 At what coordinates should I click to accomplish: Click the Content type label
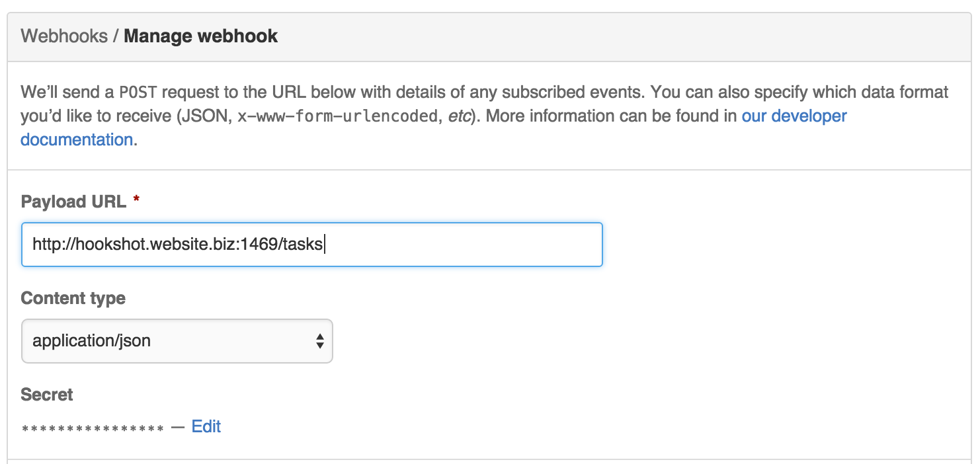pyautogui.click(x=73, y=298)
